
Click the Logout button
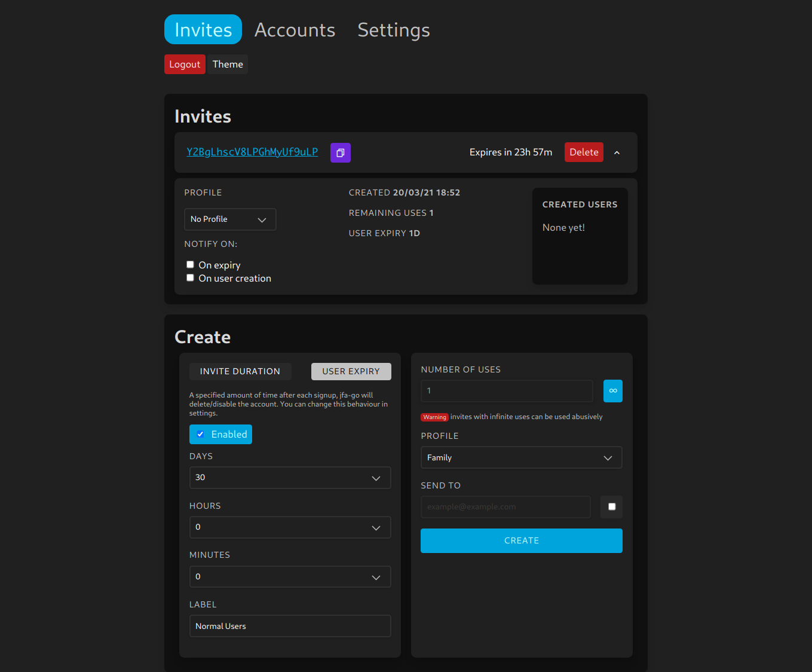184,64
